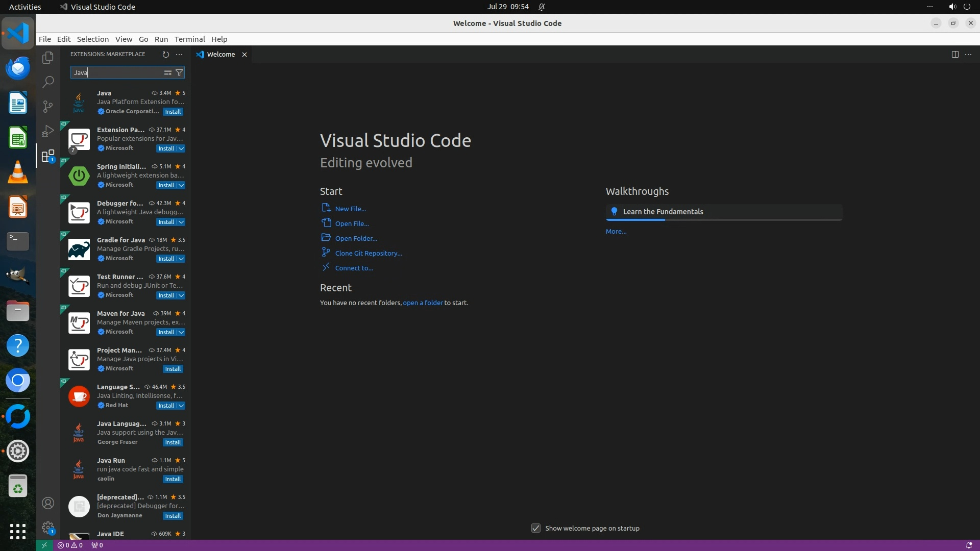The height and width of the screenshot is (551, 980).
Task: Uncheck Show welcome page on startup
Action: click(x=536, y=528)
